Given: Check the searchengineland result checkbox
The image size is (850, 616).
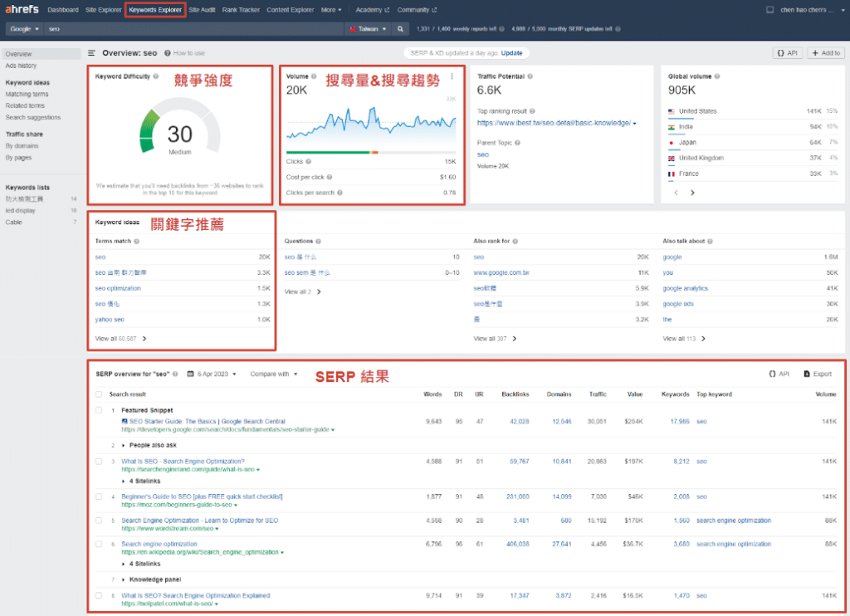Looking at the screenshot, I should pyautogui.click(x=99, y=462).
